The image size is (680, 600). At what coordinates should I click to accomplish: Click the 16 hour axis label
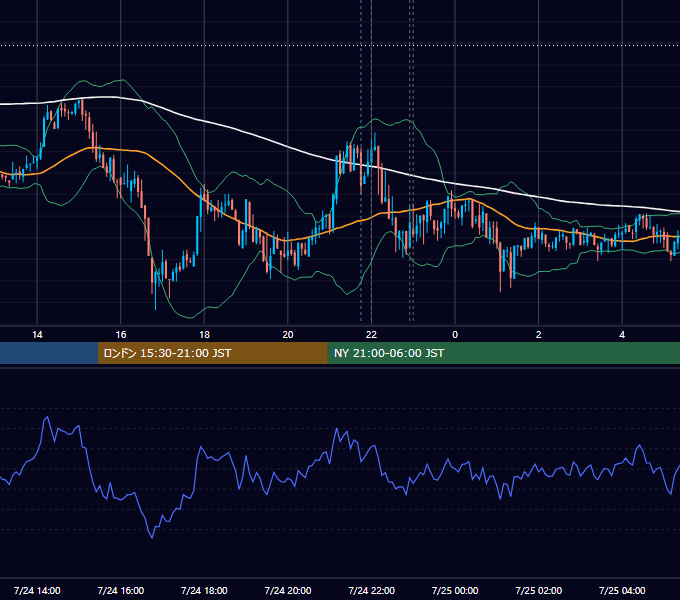(x=121, y=335)
